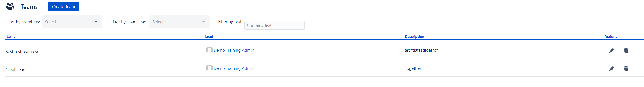Screen dimensions: 644x87
Task: Click the Filter by Team Lead chevron arrow
Action: [x=204, y=22]
